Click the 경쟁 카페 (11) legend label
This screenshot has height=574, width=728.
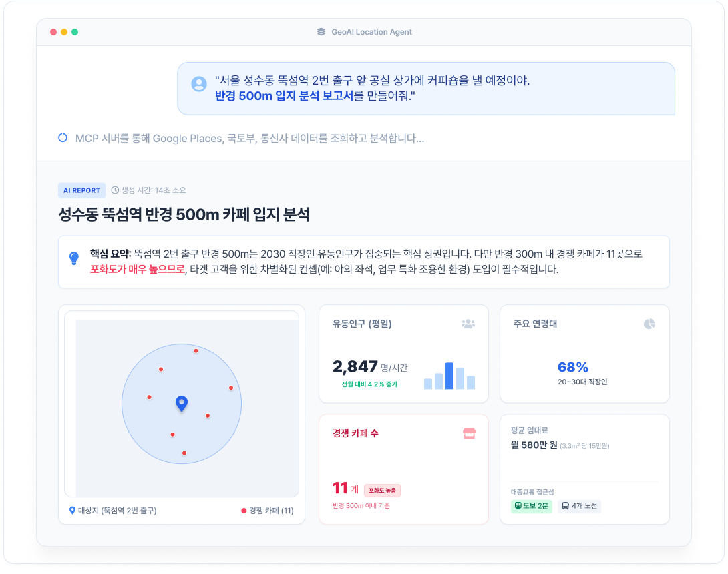pos(271,511)
